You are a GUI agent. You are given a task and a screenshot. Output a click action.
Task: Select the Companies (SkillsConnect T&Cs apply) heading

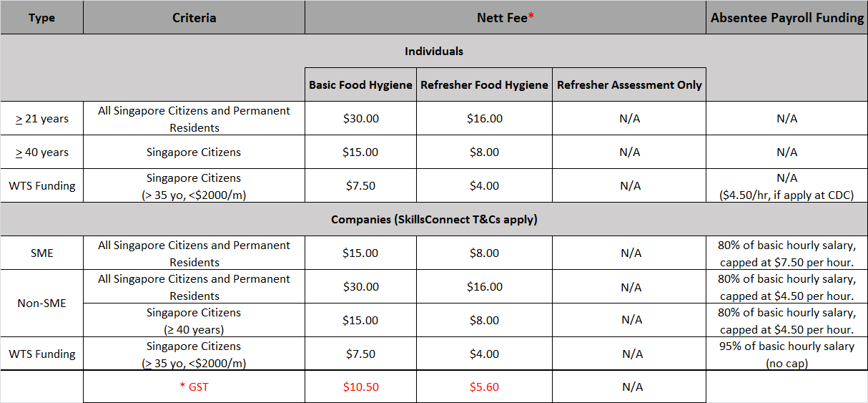(x=433, y=219)
